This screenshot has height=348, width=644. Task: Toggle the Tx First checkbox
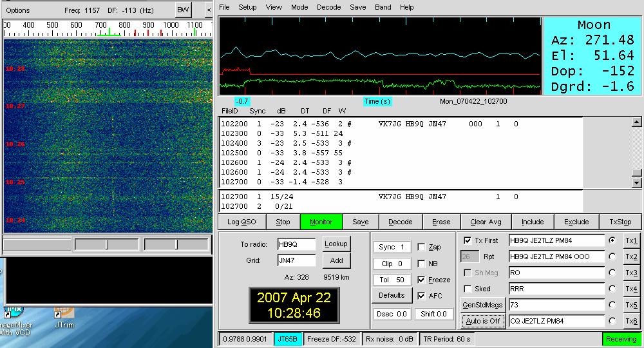[x=468, y=240]
